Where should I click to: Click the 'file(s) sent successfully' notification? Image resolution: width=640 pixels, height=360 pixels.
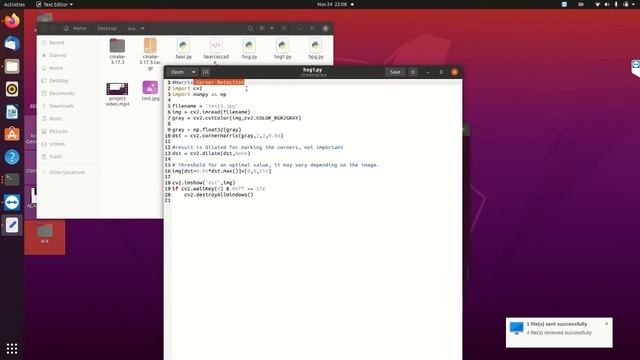coord(559,333)
